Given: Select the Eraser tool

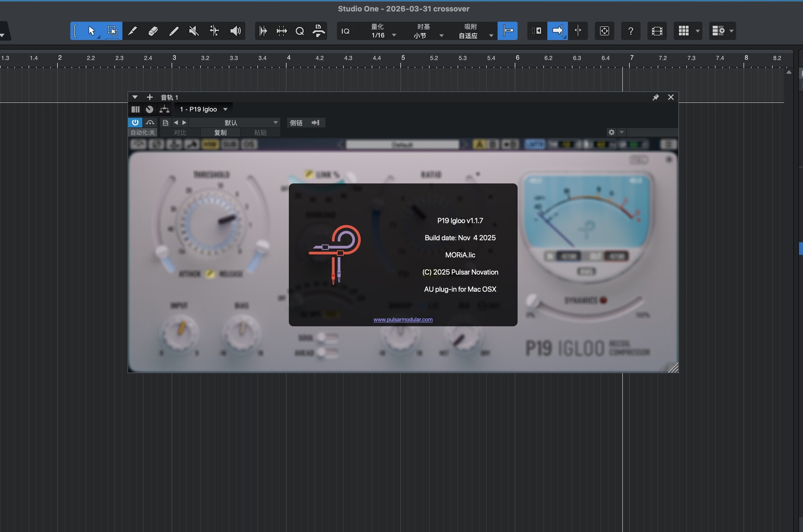Looking at the screenshot, I should [153, 31].
